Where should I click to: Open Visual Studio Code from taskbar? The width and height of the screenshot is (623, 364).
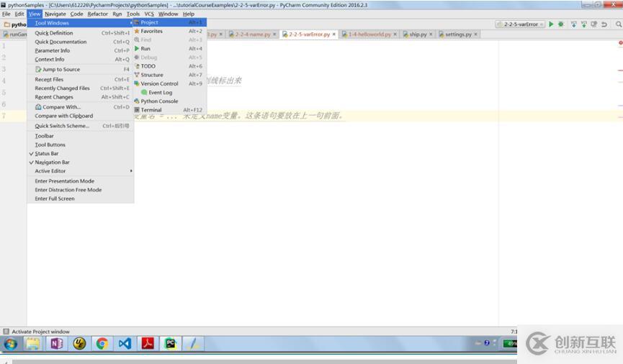pyautogui.click(x=125, y=344)
